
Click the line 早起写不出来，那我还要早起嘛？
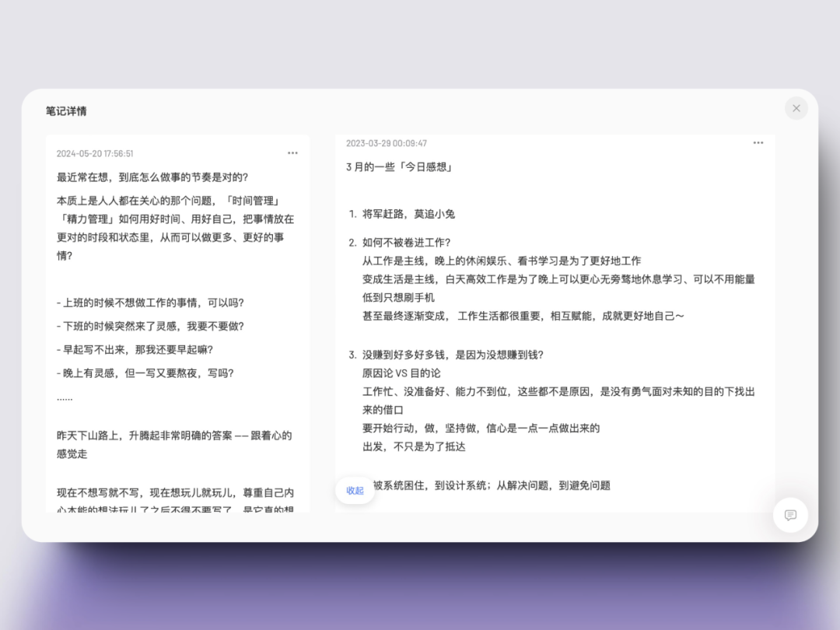click(x=135, y=350)
